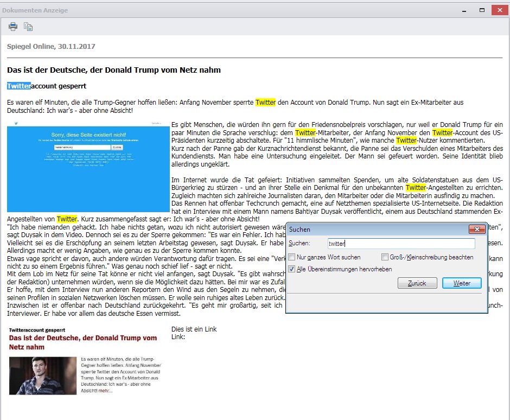The width and height of the screenshot is (510, 420).
Task: Click the 'mehr...' link in preview teaser
Action: (104, 391)
